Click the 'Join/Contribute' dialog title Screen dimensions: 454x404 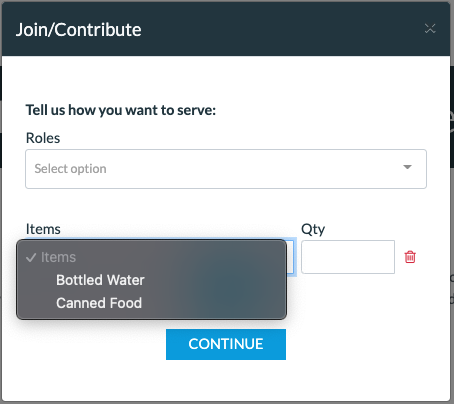[x=79, y=30]
